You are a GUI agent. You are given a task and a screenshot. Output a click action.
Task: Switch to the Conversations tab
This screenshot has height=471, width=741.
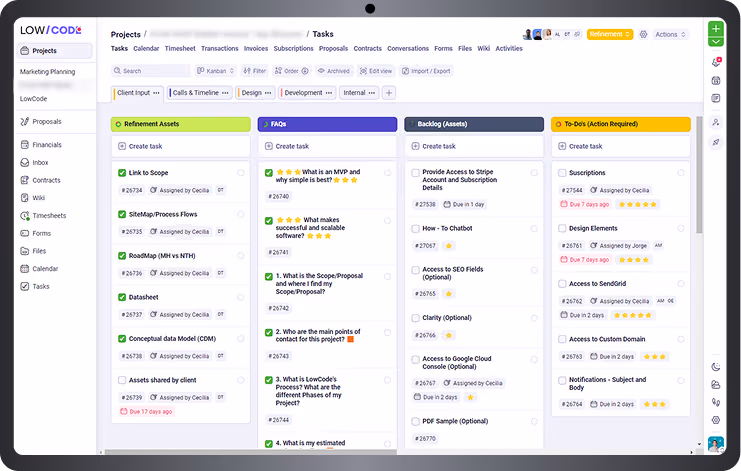(x=408, y=49)
